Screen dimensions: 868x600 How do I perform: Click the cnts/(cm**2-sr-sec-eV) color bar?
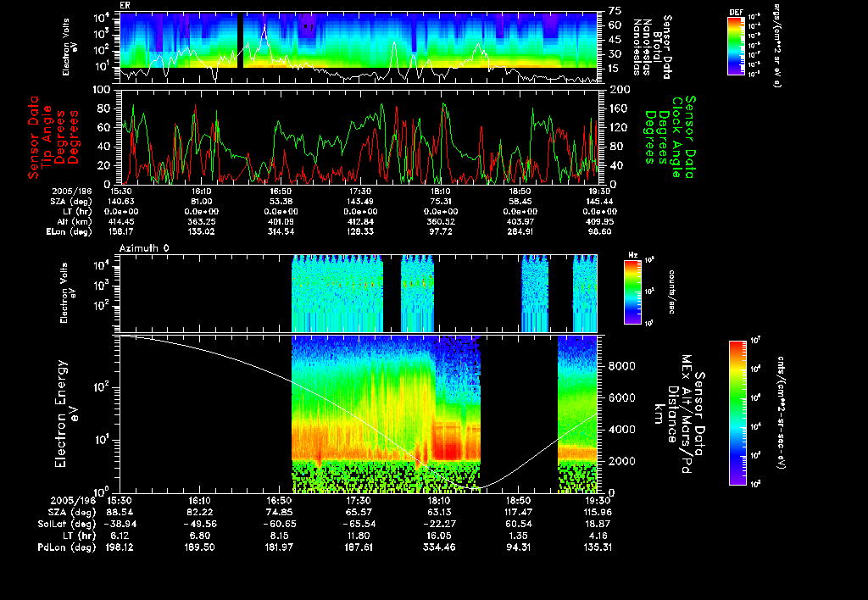(737, 413)
